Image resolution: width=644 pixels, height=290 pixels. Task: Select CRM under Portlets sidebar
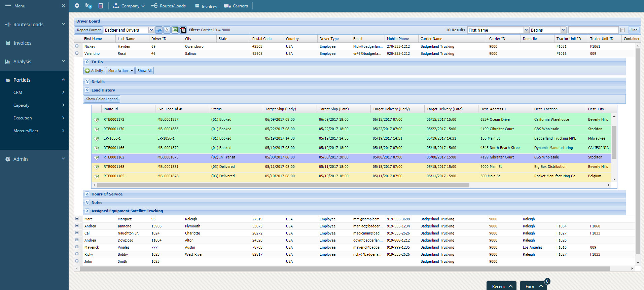point(18,93)
